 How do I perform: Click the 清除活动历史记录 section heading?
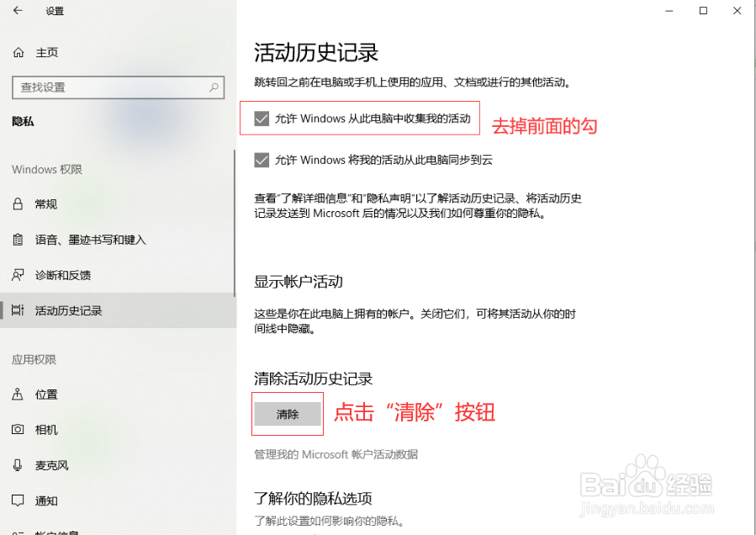(314, 379)
